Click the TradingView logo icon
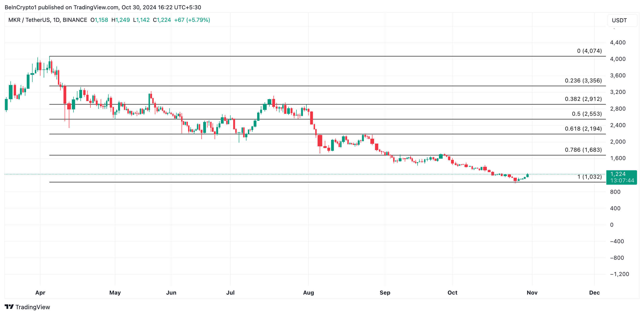 click(9, 306)
